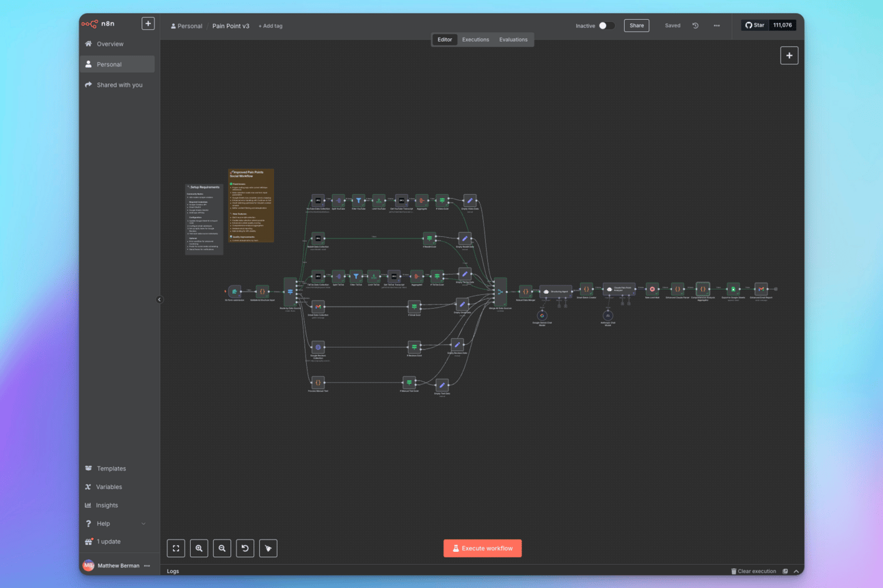The height and width of the screenshot is (588, 883).
Task: Expand the Logs panel with chevron
Action: coord(796,571)
